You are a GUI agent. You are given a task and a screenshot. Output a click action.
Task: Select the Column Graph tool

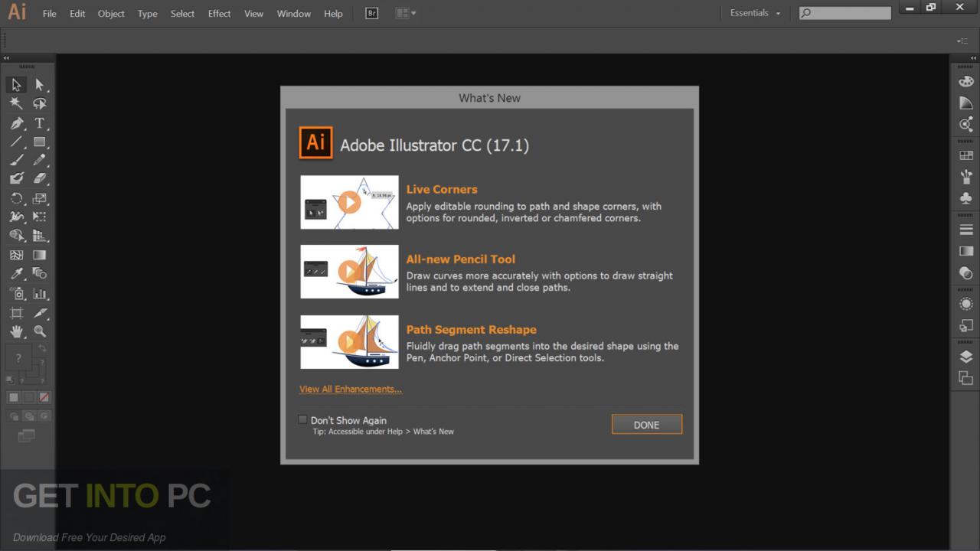click(40, 293)
